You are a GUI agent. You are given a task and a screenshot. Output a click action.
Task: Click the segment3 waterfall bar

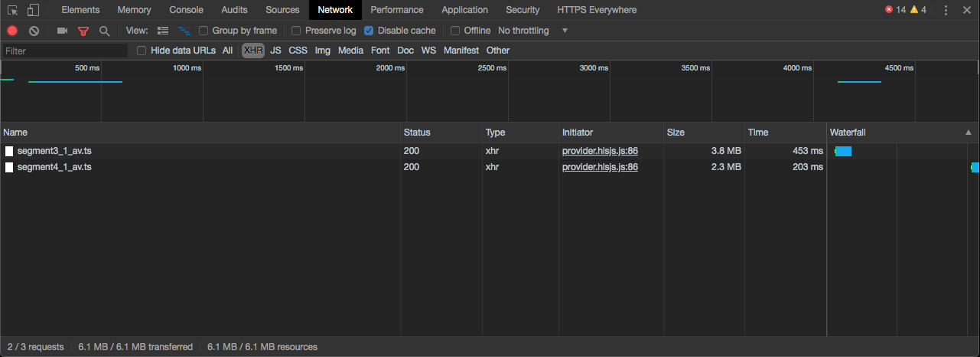tap(843, 151)
